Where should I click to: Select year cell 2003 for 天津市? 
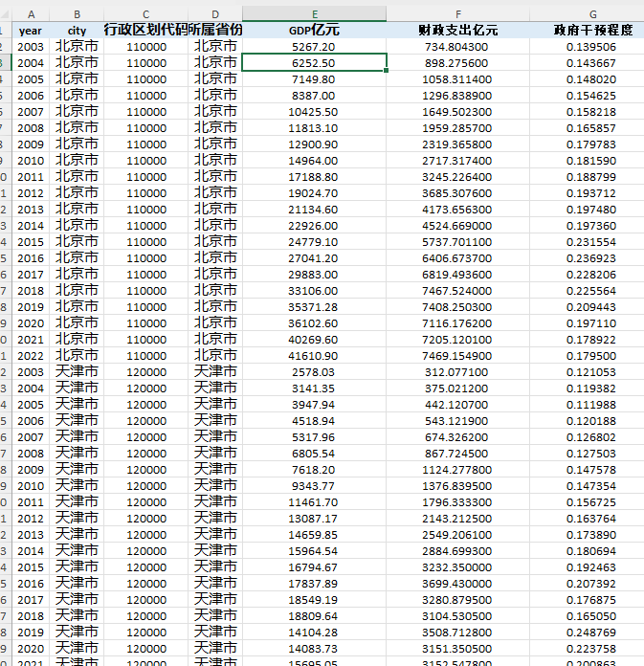(x=31, y=372)
